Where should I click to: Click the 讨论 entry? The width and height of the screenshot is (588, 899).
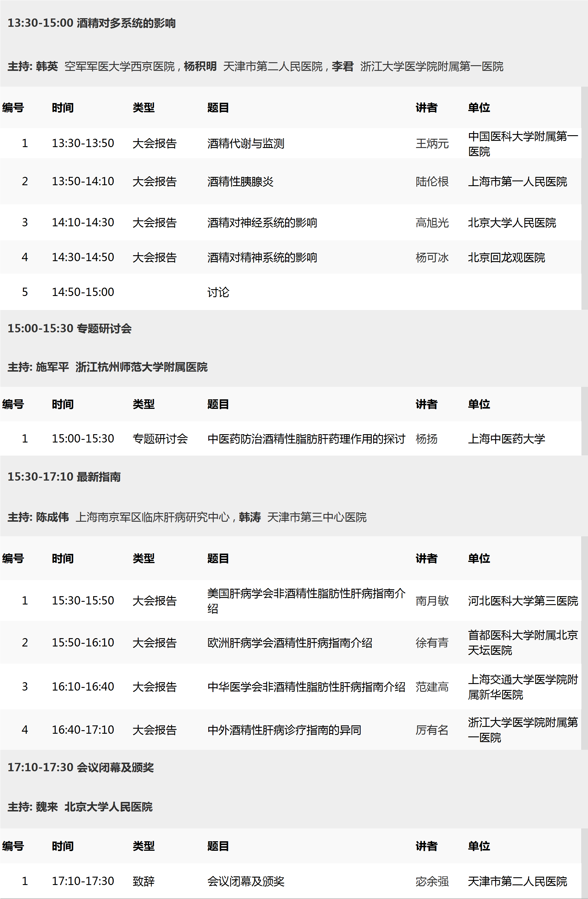click(x=218, y=292)
